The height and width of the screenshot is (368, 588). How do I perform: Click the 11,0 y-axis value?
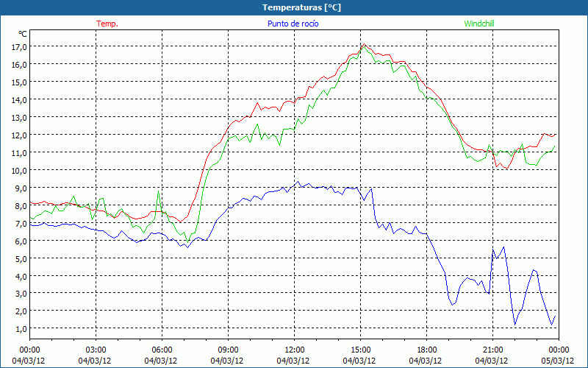pos(20,153)
